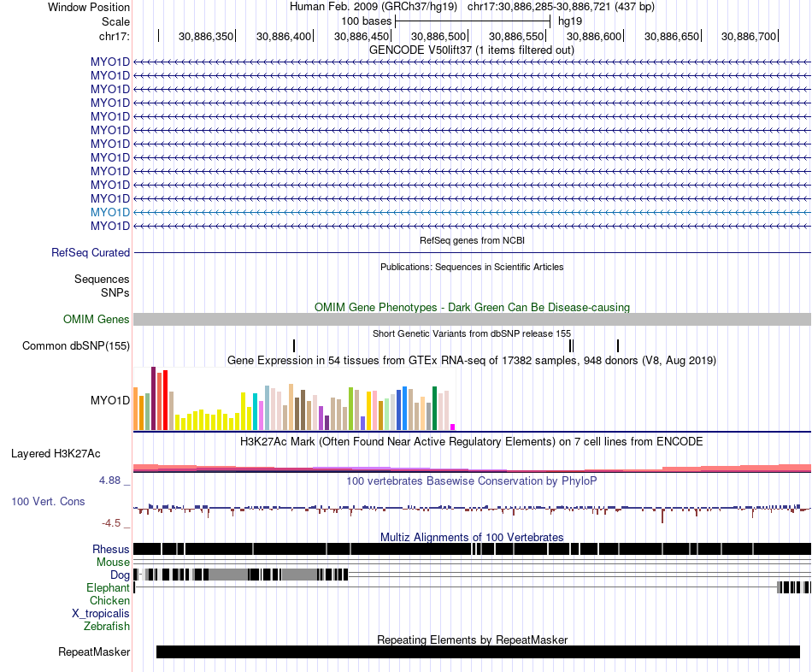The height and width of the screenshot is (672, 812).
Task: Click the Mouse alignment label
Action: click(113, 563)
